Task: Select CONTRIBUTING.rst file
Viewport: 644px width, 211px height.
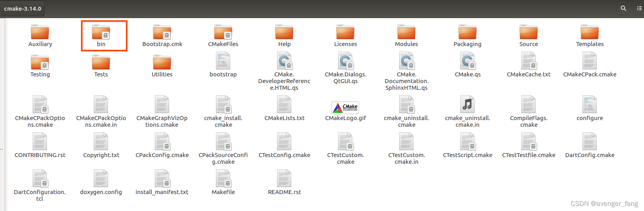Action: pos(40,145)
